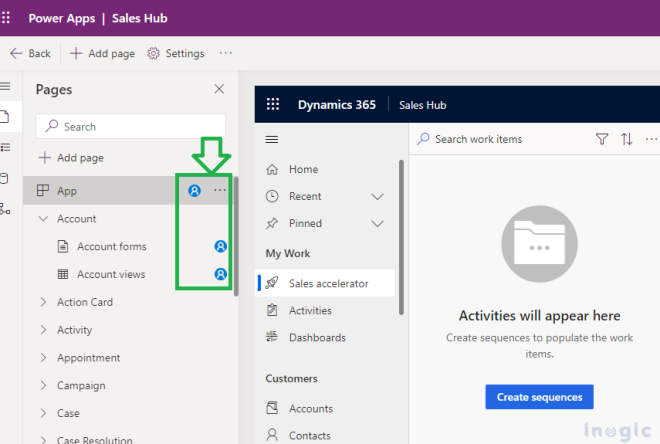
Task: Open the ellipsis menu for the App row
Action: [220, 190]
